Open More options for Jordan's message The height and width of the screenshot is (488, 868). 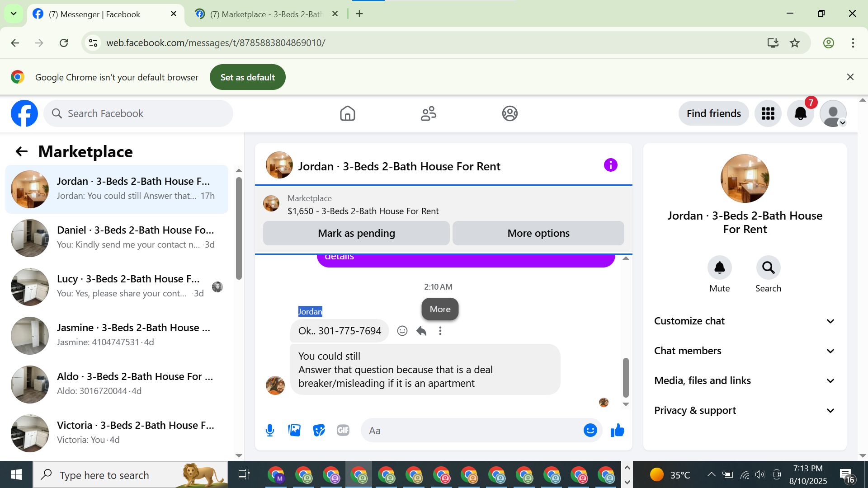440,331
